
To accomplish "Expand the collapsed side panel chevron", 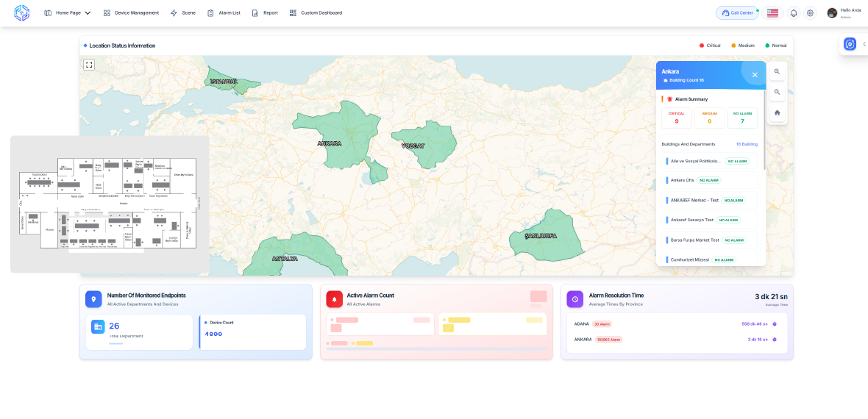I will click(864, 44).
